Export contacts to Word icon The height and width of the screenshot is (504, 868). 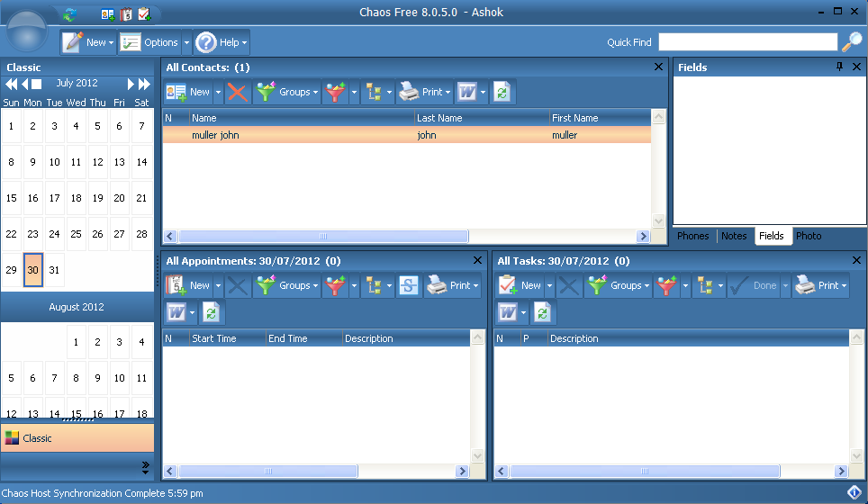coord(467,92)
